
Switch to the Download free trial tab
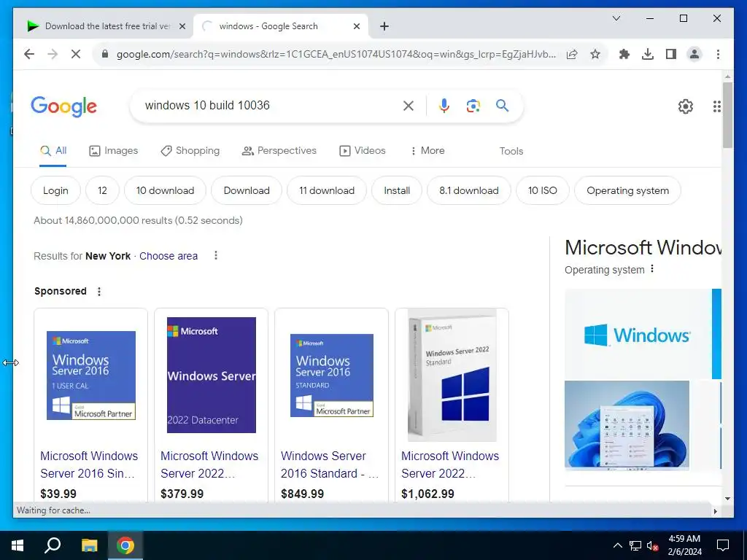point(102,26)
